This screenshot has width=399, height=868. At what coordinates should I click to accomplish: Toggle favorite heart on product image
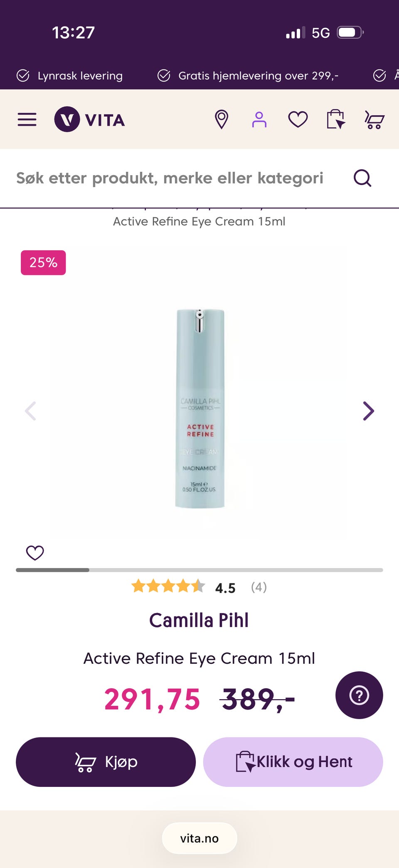click(x=35, y=553)
